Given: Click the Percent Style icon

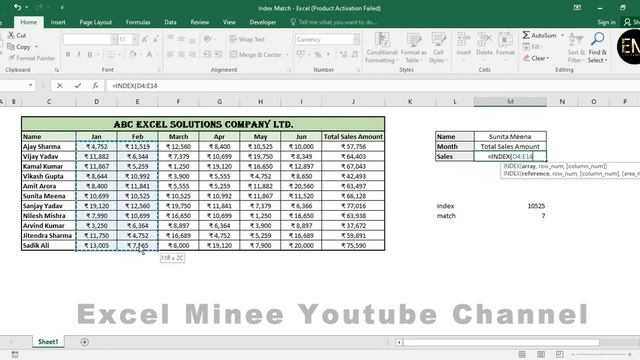Looking at the screenshot, I should pyautogui.click(x=318, y=54).
